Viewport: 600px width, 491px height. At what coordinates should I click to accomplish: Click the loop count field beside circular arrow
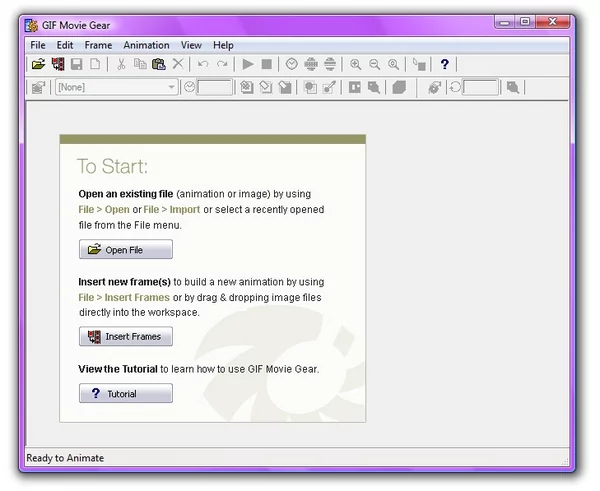[x=480, y=87]
